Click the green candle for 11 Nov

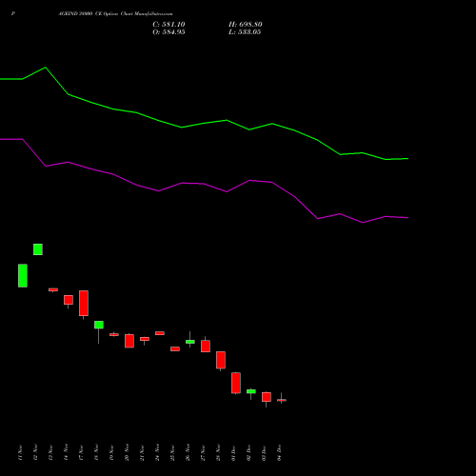coord(23,275)
